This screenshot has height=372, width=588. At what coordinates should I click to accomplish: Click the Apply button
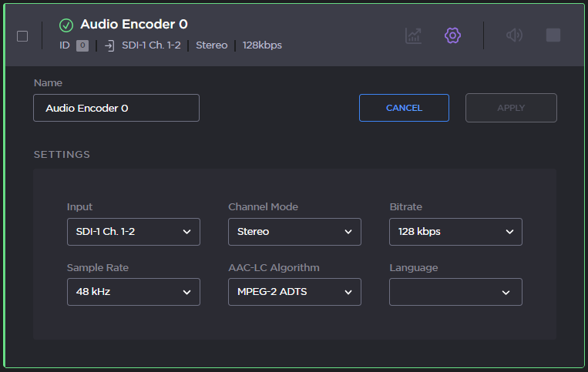511,108
